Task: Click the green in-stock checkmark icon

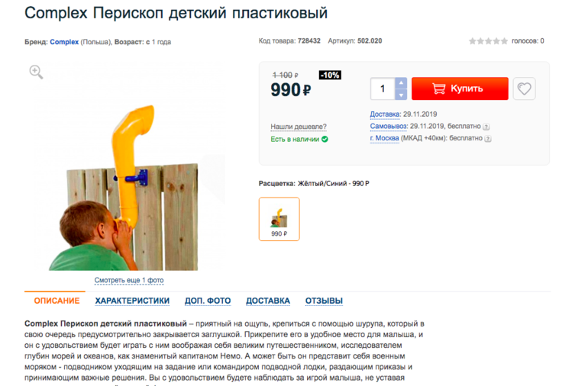Action: point(325,139)
